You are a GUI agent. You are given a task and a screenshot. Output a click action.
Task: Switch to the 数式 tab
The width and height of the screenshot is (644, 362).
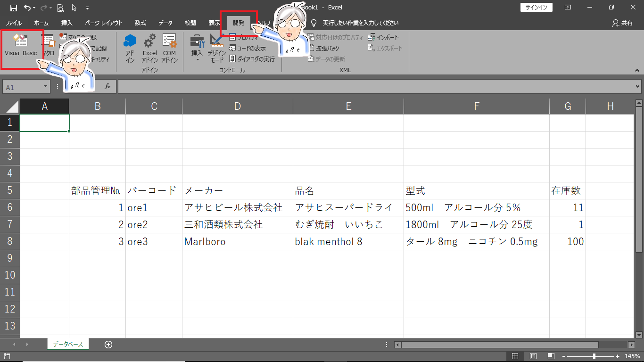[140, 23]
